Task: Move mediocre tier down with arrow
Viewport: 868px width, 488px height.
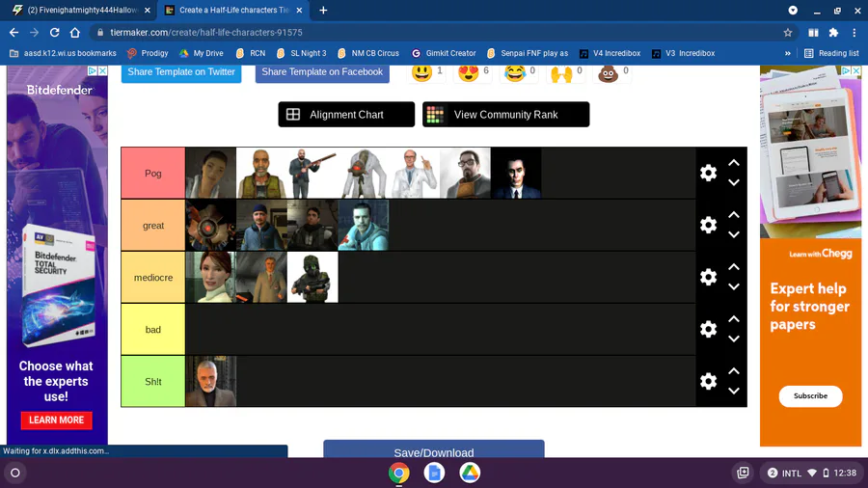Action: click(734, 286)
